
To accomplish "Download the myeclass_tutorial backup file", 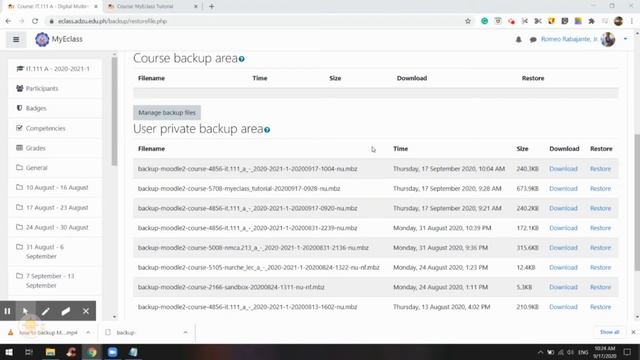I will (x=563, y=189).
